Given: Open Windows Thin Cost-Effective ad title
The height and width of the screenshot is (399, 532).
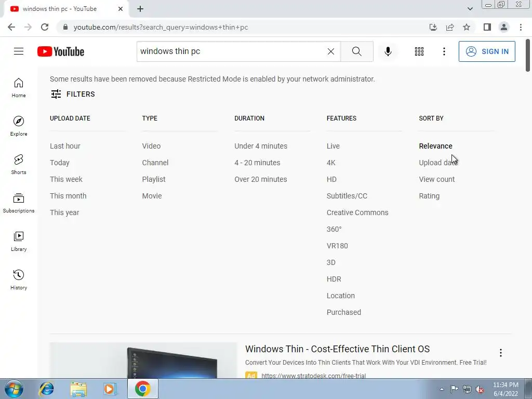Looking at the screenshot, I should pos(337,349).
